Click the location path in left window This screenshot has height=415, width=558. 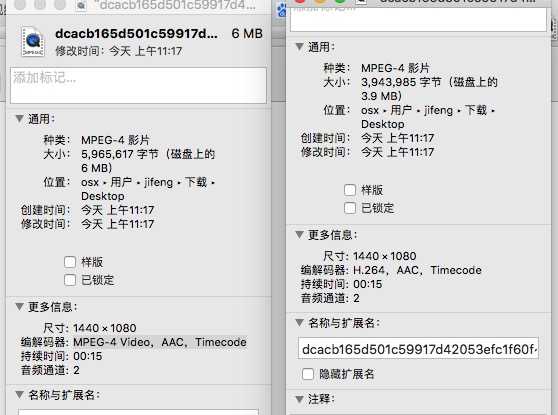148,189
